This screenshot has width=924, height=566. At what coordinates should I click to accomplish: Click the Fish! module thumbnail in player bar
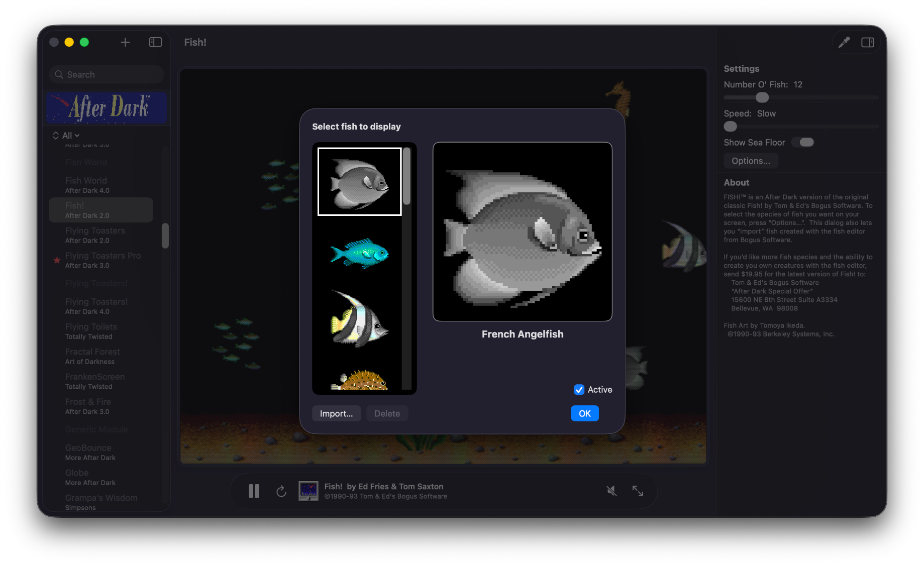coord(308,491)
